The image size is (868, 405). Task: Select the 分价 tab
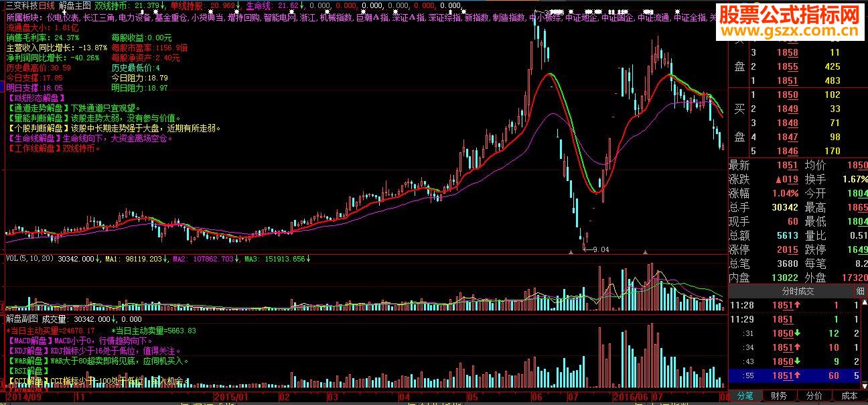[x=814, y=396]
